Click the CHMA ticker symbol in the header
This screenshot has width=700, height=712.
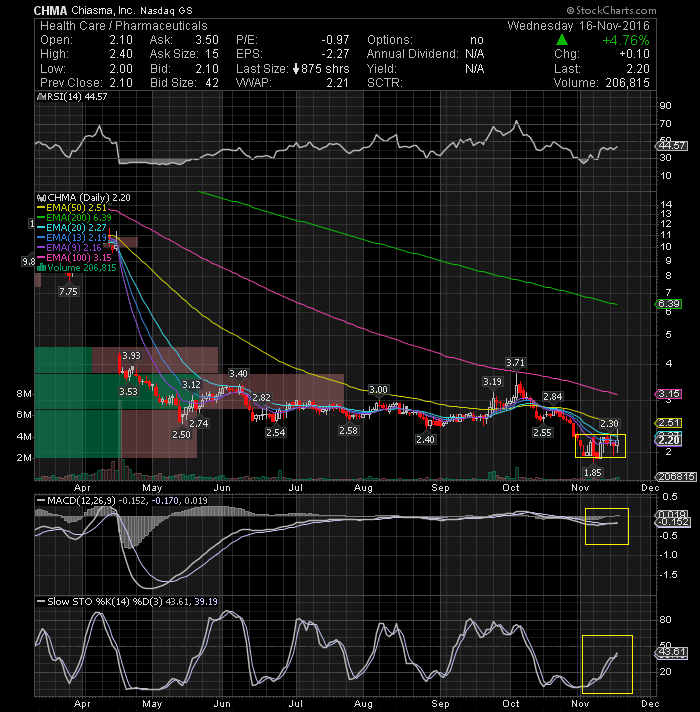50,10
